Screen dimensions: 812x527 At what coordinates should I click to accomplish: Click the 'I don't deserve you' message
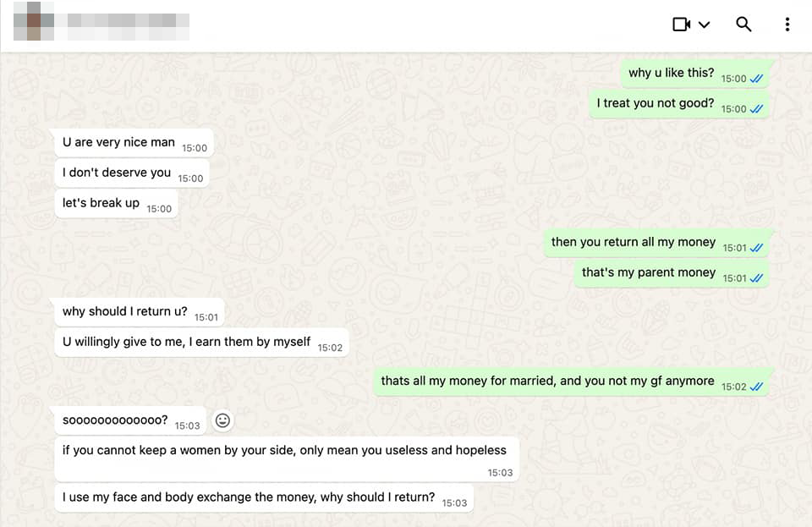coord(132,173)
